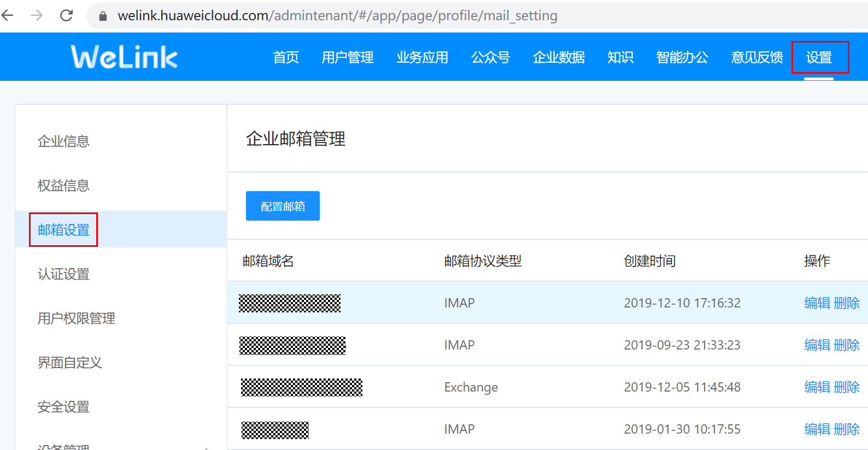Image resolution: width=868 pixels, height=450 pixels.
Task: Click the WeLink logo
Action: point(124,57)
